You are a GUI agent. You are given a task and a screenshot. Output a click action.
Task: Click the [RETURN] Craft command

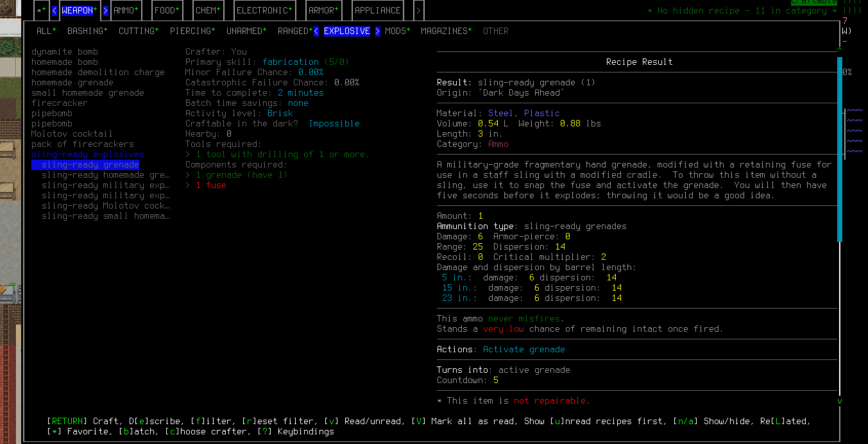pos(83,421)
